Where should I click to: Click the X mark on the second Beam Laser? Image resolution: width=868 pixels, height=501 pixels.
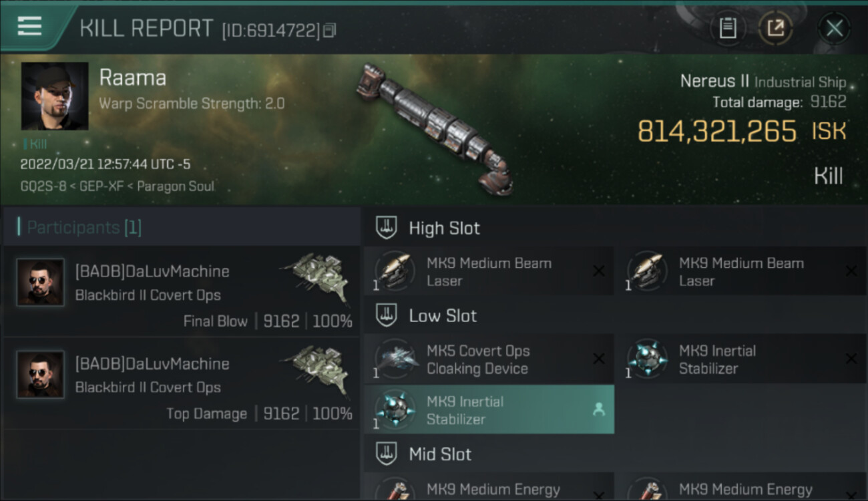[x=851, y=271]
